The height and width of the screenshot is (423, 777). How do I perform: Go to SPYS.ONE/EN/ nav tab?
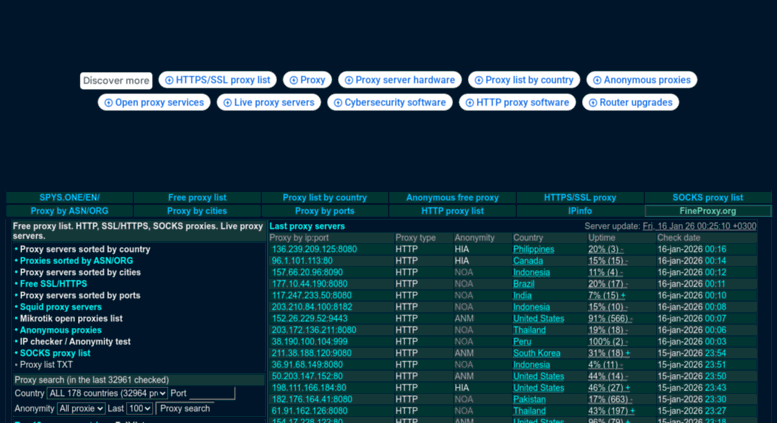[x=69, y=198]
